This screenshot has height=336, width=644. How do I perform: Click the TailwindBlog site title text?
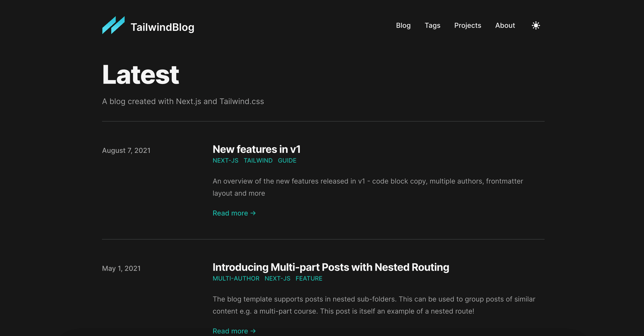[x=163, y=27]
